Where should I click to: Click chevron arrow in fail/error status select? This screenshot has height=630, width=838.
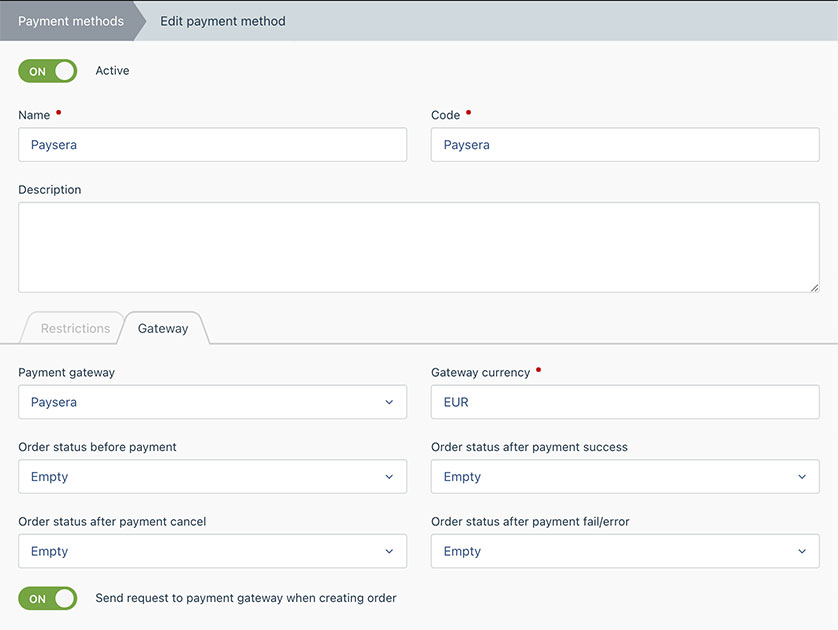[x=802, y=551]
